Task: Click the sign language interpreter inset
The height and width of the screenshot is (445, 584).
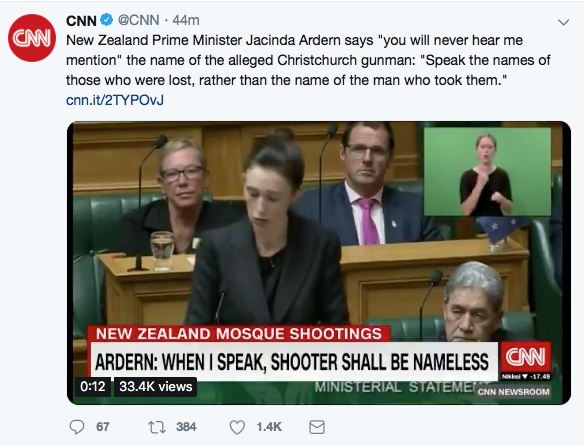Action: pyautogui.click(x=487, y=172)
